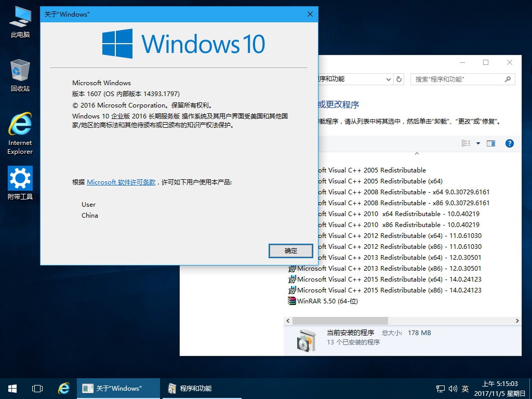532x399 pixels.
Task: Click the horizontal scrollbar left arrow
Action: tap(288, 321)
